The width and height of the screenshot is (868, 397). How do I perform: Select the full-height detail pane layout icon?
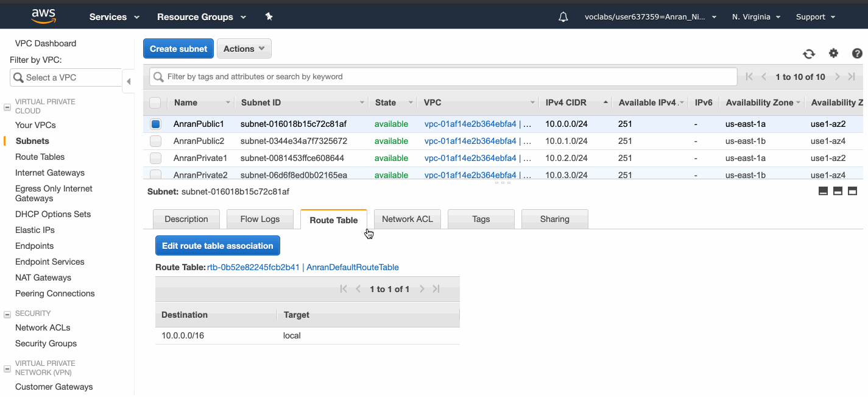pos(852,190)
